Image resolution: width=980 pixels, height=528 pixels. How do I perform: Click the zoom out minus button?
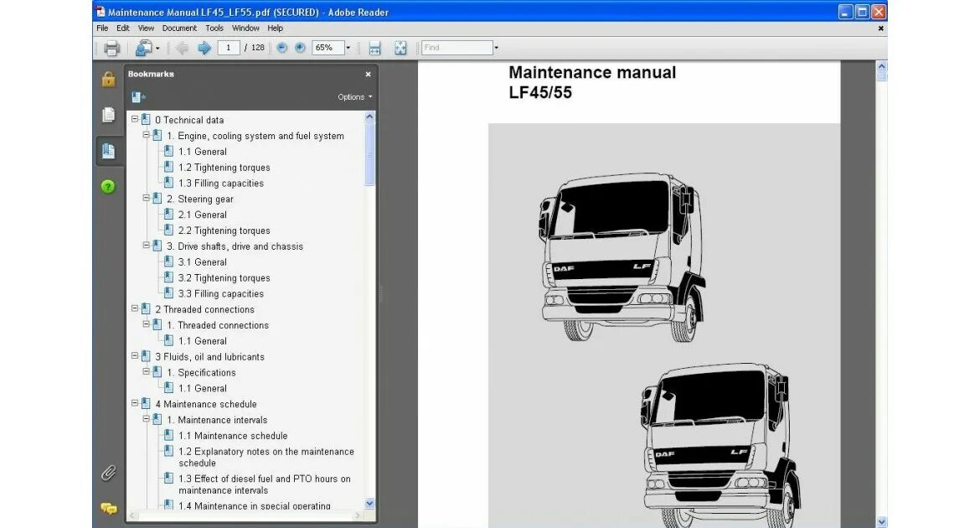coord(282,48)
